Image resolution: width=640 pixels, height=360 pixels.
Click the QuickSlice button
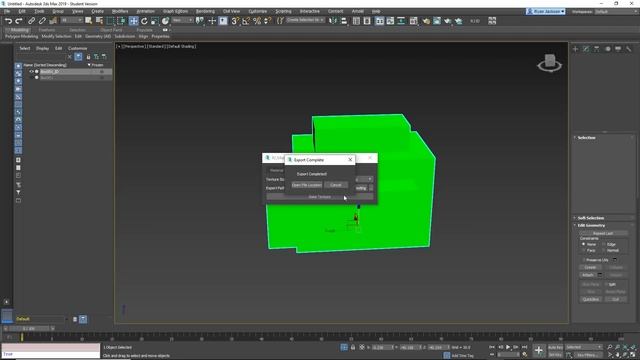click(x=591, y=299)
